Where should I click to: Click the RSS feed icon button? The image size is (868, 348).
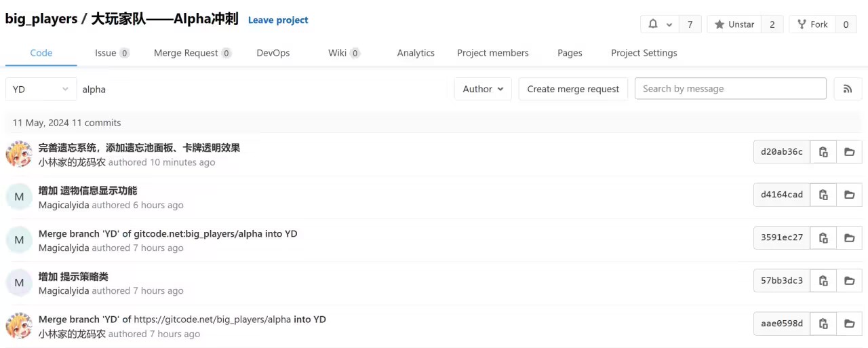(848, 89)
